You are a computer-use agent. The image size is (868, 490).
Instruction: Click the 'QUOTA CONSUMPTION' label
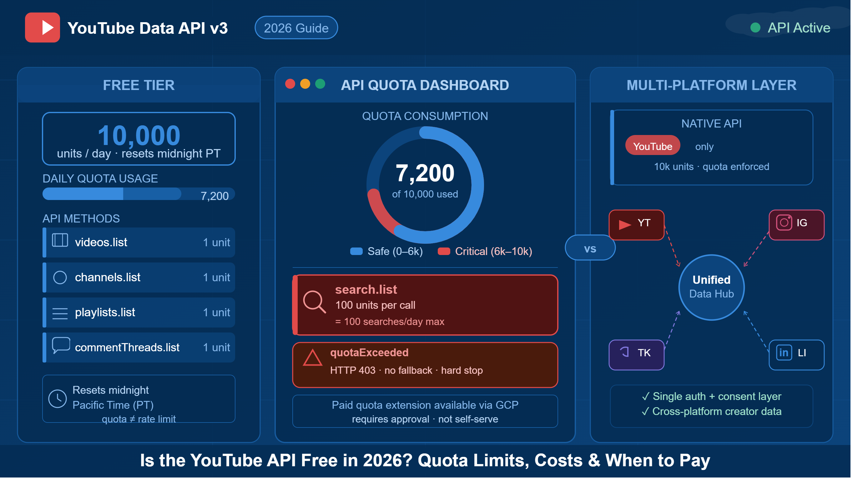pyautogui.click(x=425, y=116)
